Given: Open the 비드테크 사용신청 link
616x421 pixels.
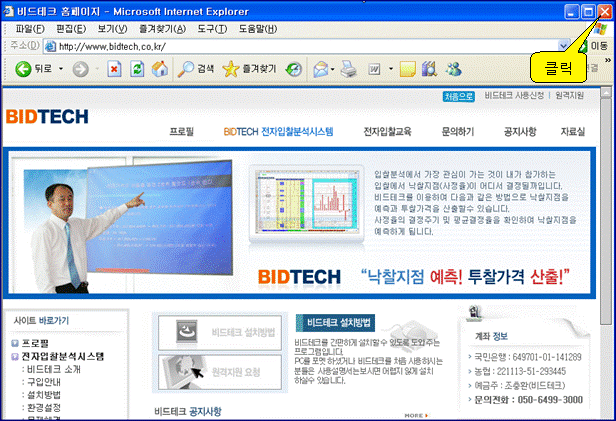Looking at the screenshot, I should [514, 95].
